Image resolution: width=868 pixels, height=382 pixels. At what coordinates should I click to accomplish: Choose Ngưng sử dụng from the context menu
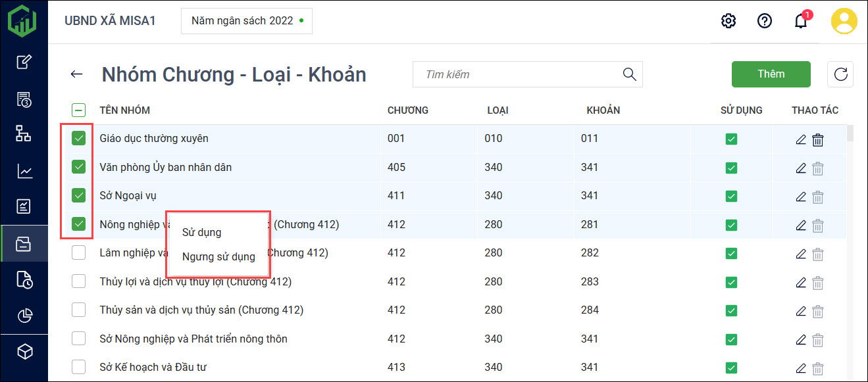pos(218,256)
